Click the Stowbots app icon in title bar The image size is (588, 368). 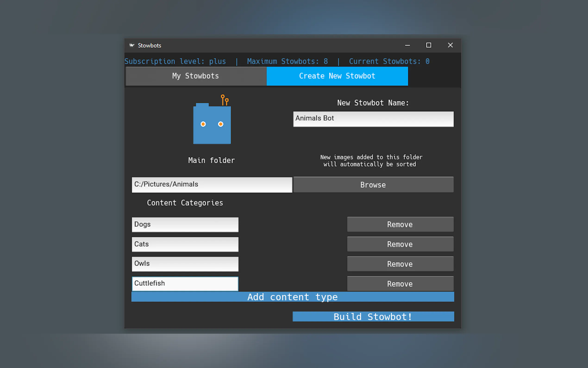coord(132,45)
